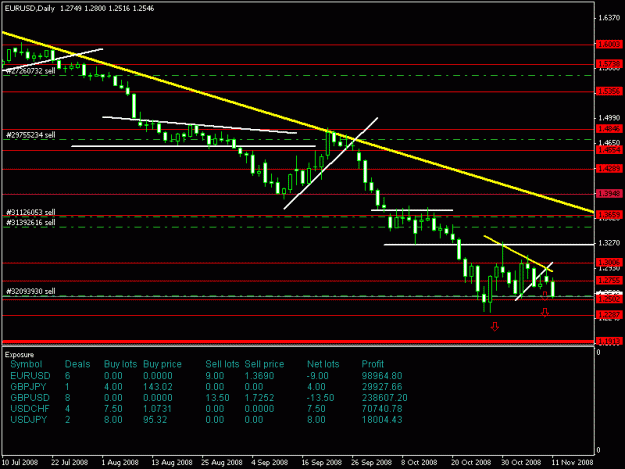Screen dimensions: 625x469
Task: Select the USDCHF row in Exposure table
Action: (x=206, y=409)
